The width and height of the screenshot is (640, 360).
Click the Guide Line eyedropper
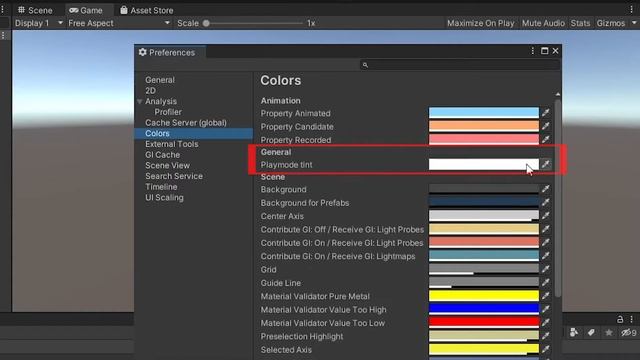pyautogui.click(x=546, y=282)
